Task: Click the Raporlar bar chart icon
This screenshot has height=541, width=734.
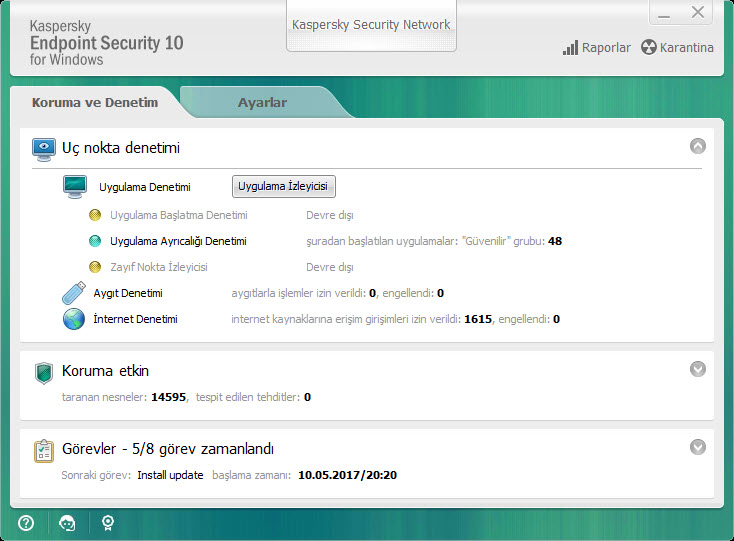Action: click(570, 48)
